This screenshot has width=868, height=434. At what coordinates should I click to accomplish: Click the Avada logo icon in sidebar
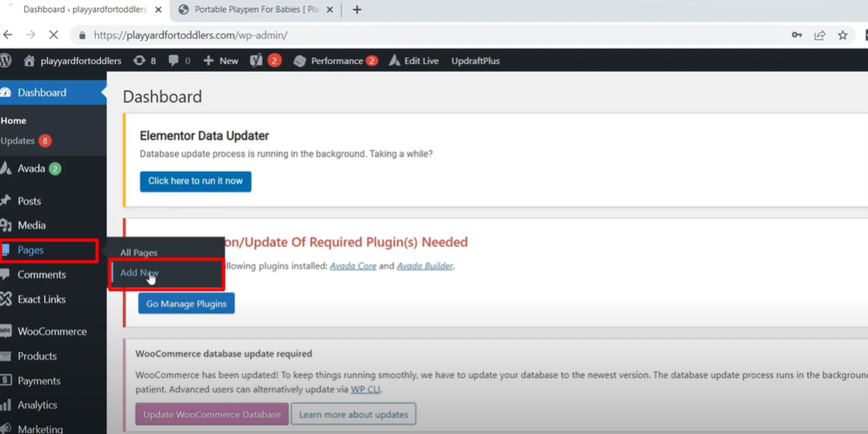(x=6, y=169)
